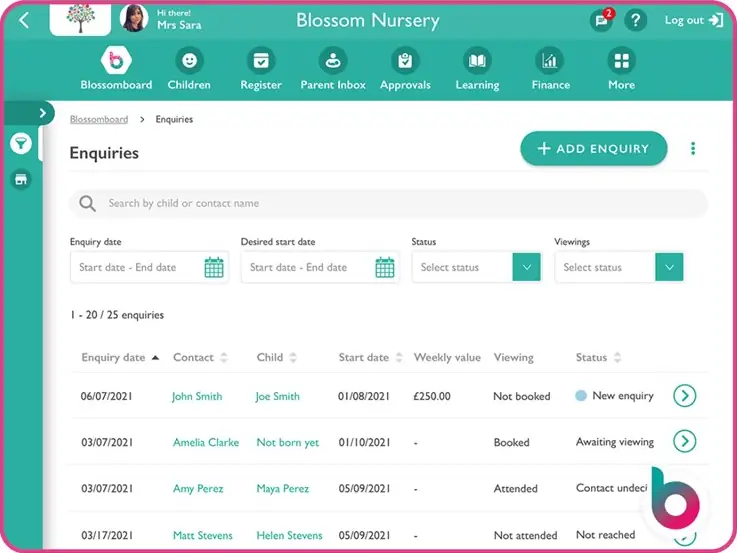Click the store icon in the sidebar
737x553 pixels.
coord(20,180)
